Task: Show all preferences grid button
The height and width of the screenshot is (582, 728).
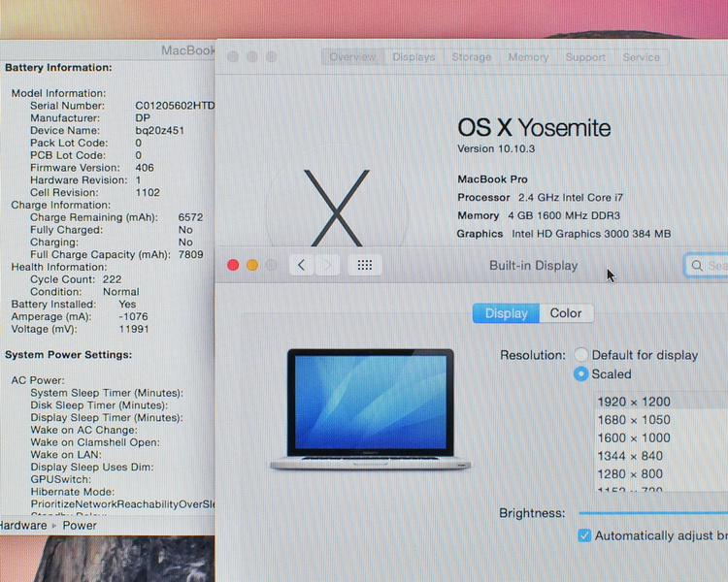Action: coord(364,265)
